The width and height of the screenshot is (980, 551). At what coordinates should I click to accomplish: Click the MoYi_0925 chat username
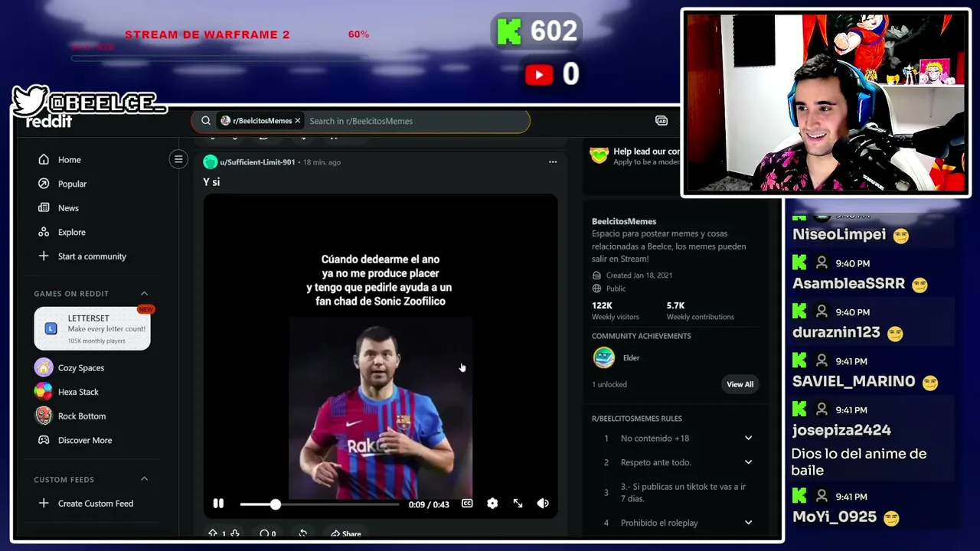coord(835,517)
